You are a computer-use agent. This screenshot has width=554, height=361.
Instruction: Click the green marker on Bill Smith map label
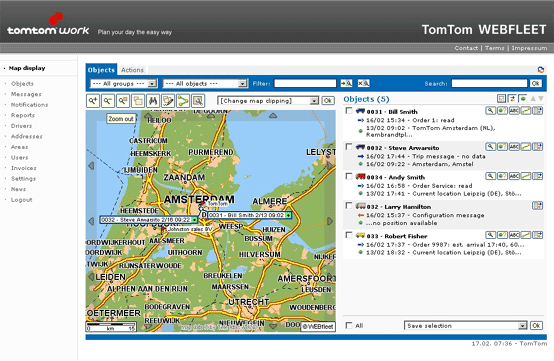tap(288, 215)
